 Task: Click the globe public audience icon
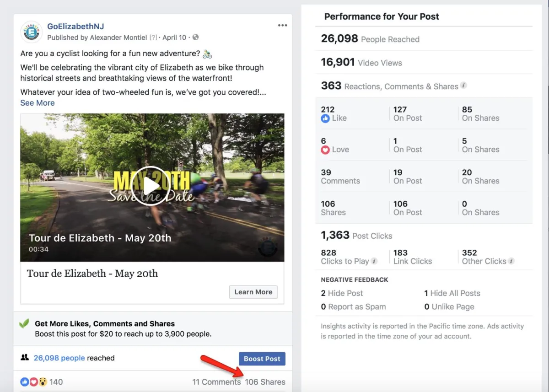tap(196, 38)
